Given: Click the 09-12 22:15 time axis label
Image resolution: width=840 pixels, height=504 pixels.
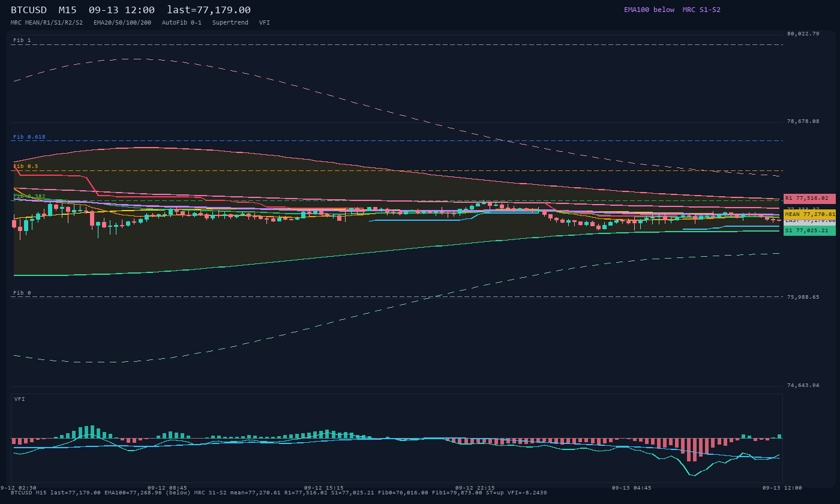Looking at the screenshot, I should pyautogui.click(x=475, y=488).
